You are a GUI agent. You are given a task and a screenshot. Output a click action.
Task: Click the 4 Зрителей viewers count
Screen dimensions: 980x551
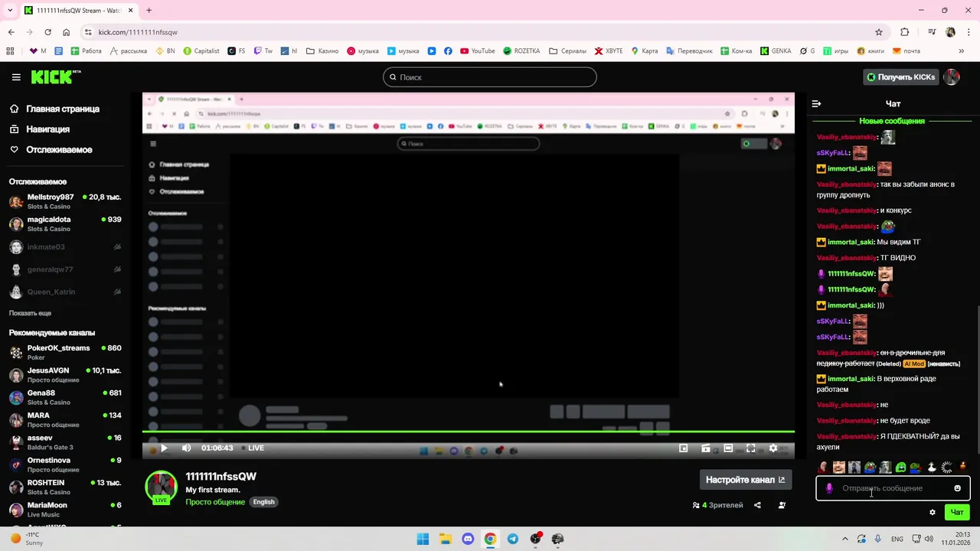(x=718, y=505)
